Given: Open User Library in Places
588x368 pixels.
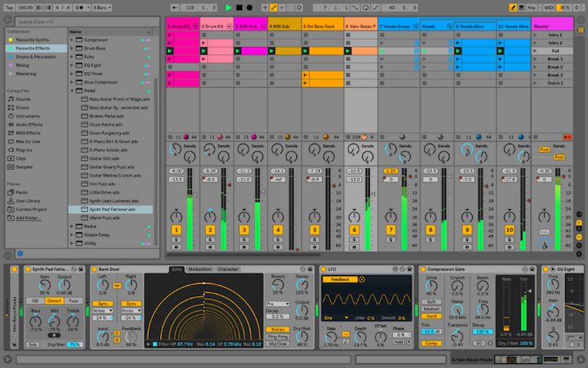Looking at the screenshot, I should [27, 201].
